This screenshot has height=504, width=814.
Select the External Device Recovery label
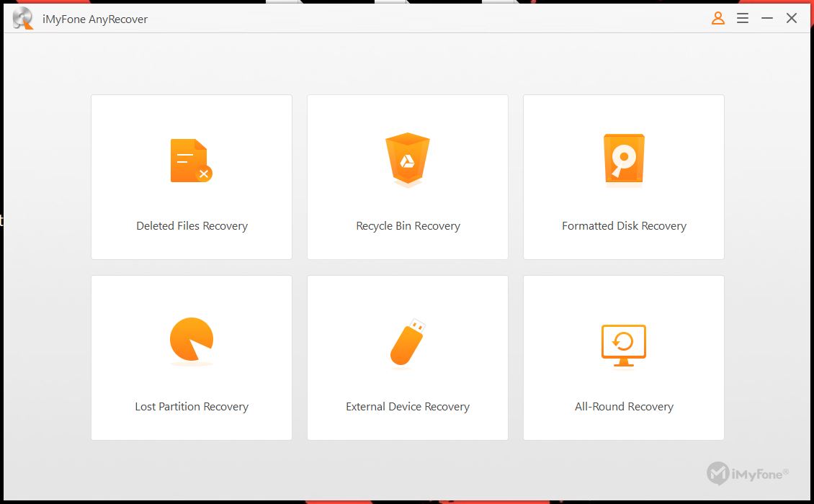tap(408, 406)
